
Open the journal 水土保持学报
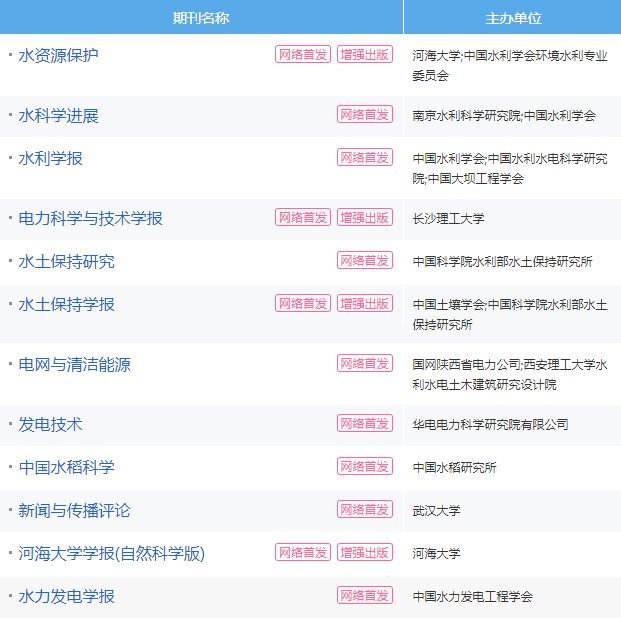click(x=66, y=304)
